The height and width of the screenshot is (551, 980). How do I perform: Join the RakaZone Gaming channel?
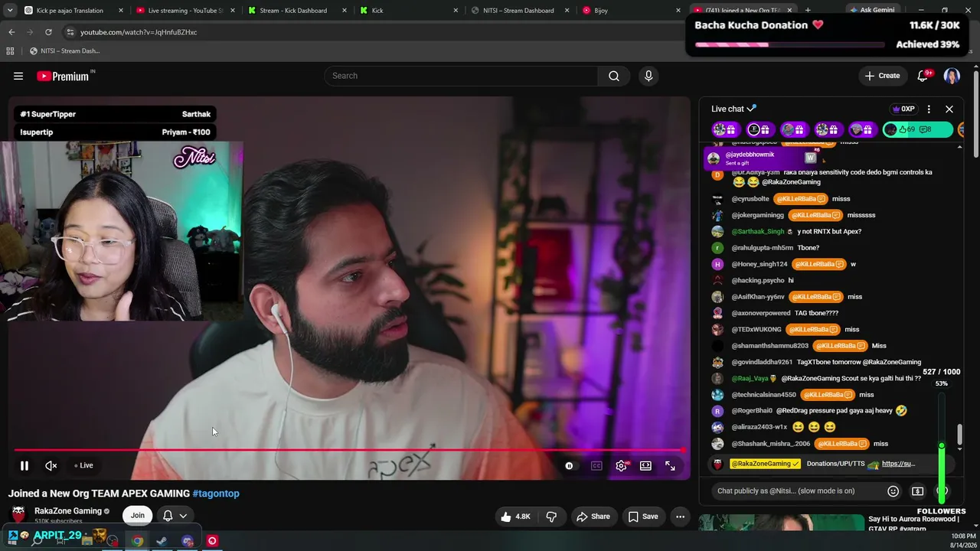[138, 515]
